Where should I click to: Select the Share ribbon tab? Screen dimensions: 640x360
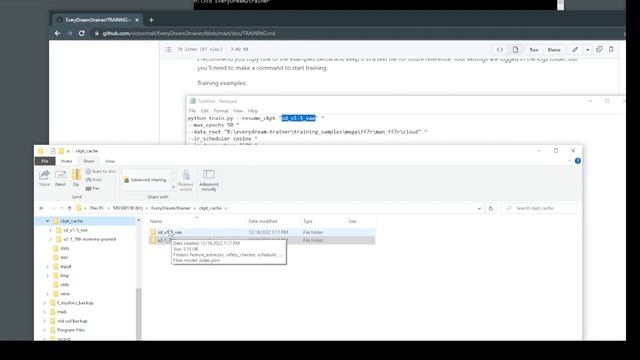point(89,161)
